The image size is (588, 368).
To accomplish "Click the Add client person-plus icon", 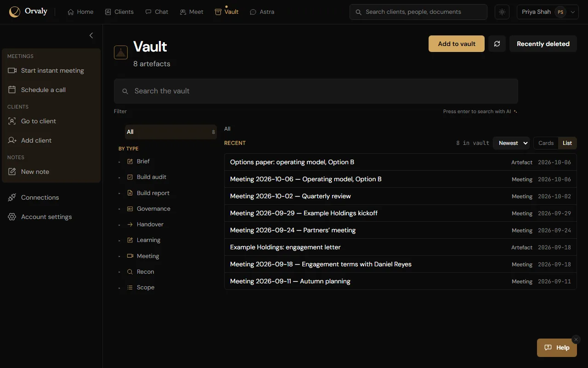I will [12, 140].
